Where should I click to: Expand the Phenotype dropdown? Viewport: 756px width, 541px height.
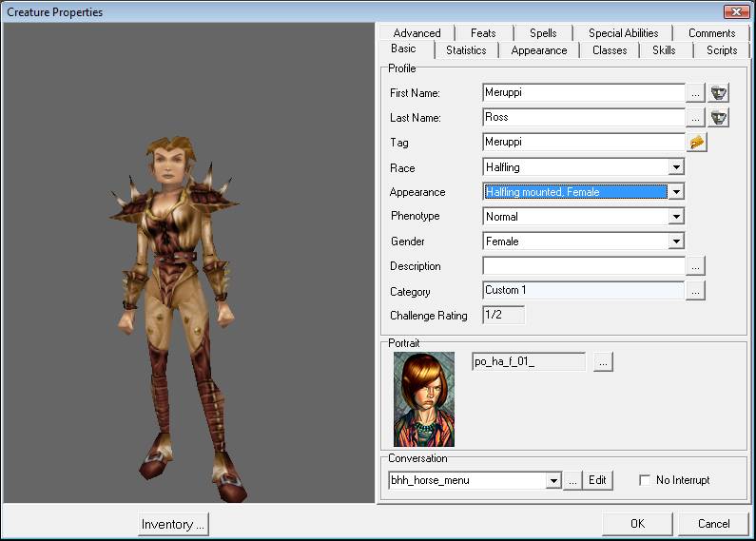coord(676,217)
